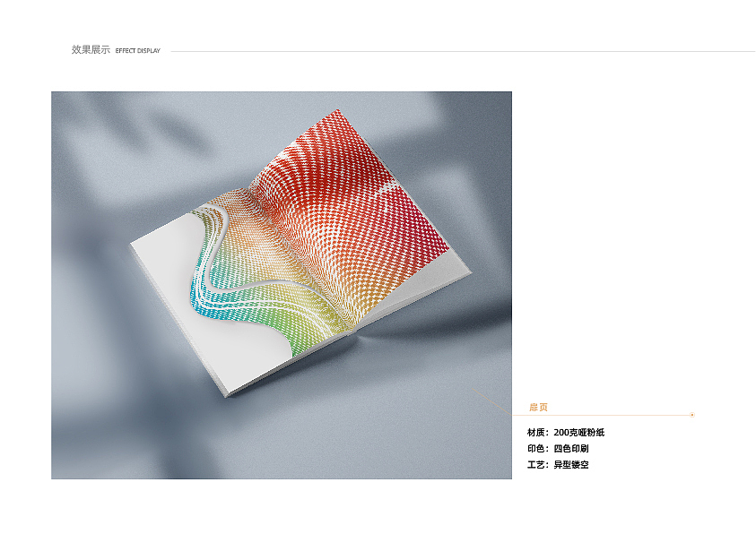Click the 效果展示 heading text

tap(91, 49)
